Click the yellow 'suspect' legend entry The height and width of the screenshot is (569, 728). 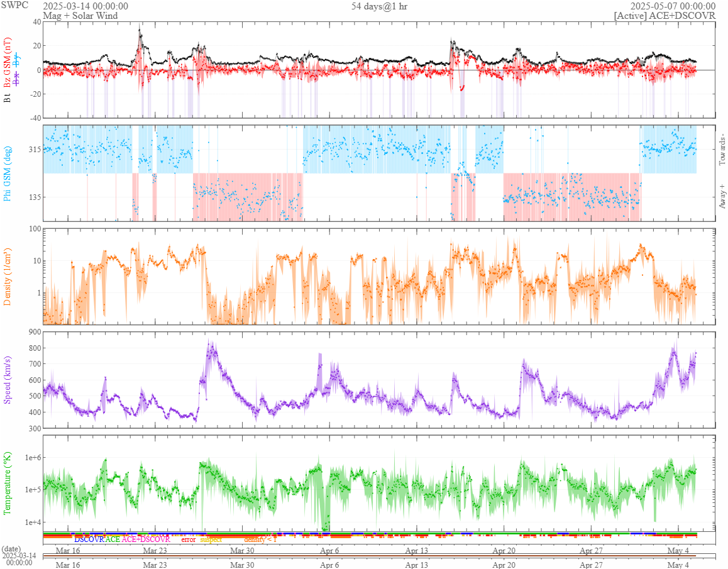(x=211, y=539)
